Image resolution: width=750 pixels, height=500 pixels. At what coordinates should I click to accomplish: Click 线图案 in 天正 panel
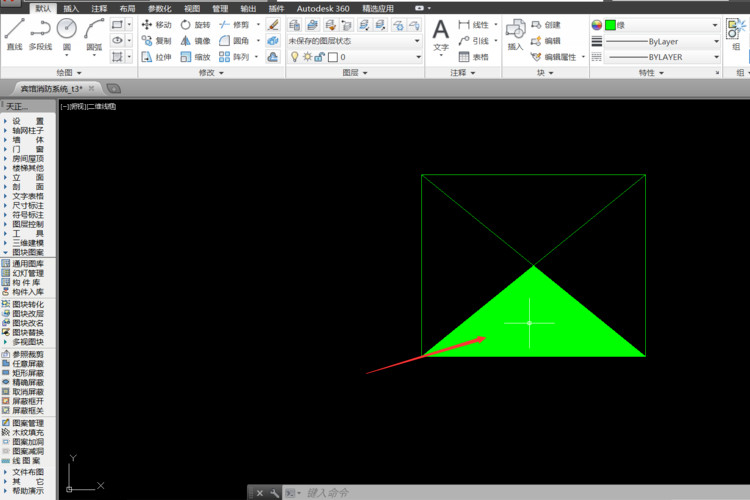pos(23,461)
